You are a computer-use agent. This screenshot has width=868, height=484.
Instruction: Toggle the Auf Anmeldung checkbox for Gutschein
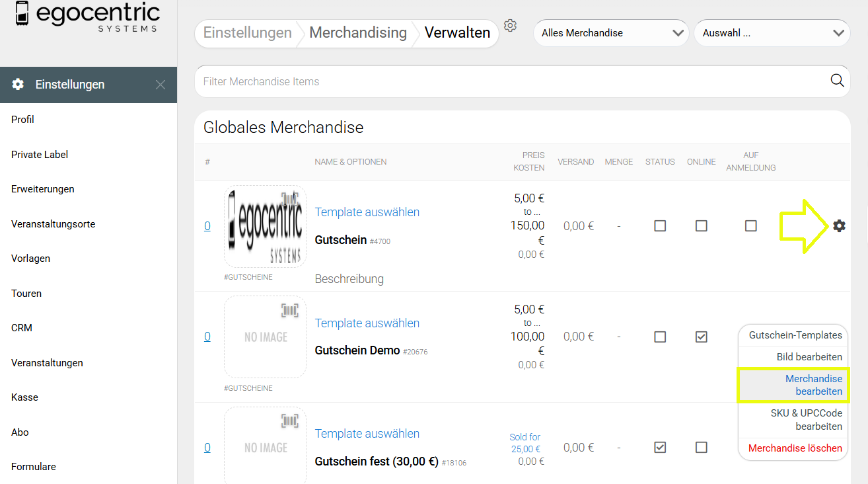(750, 226)
